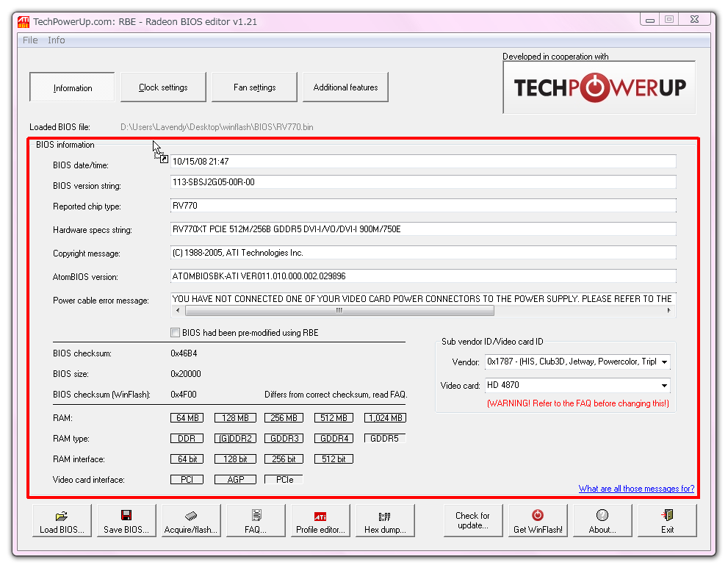
Task: Click the BIOS checksum value 0x46B4
Action: pos(184,353)
